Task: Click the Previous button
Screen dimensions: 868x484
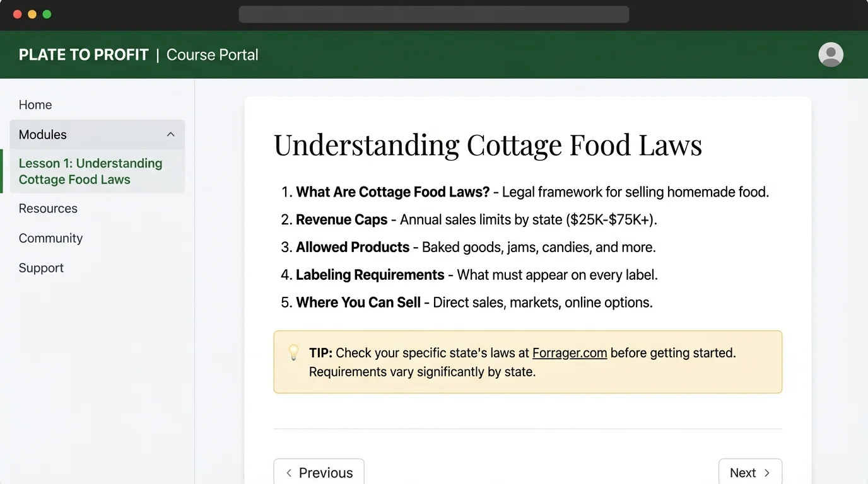Action: pos(319,472)
